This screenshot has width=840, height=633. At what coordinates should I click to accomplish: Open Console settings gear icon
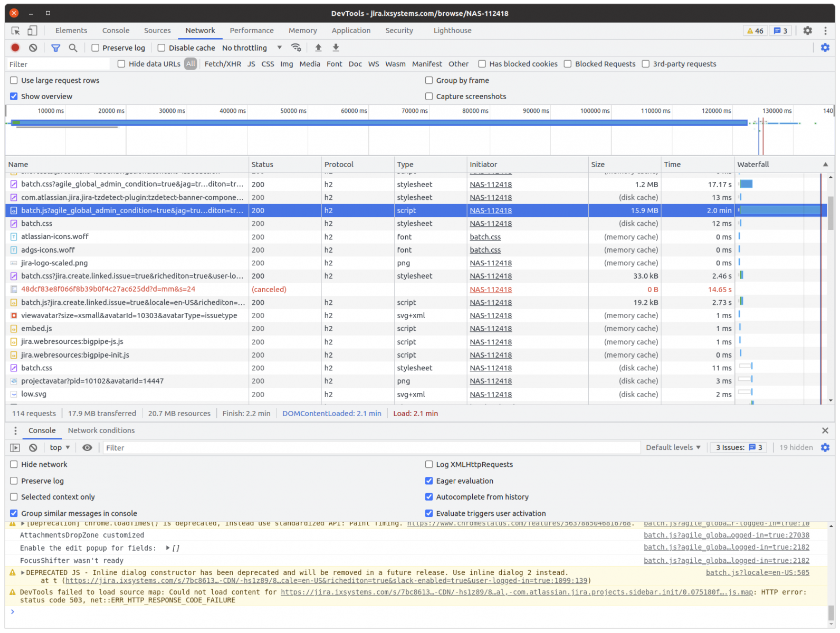pyautogui.click(x=825, y=447)
